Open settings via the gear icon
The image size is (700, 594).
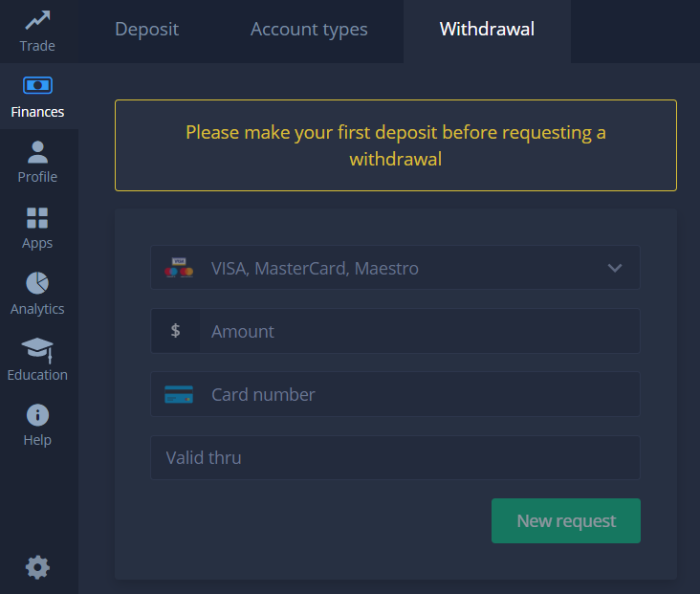pyautogui.click(x=37, y=567)
